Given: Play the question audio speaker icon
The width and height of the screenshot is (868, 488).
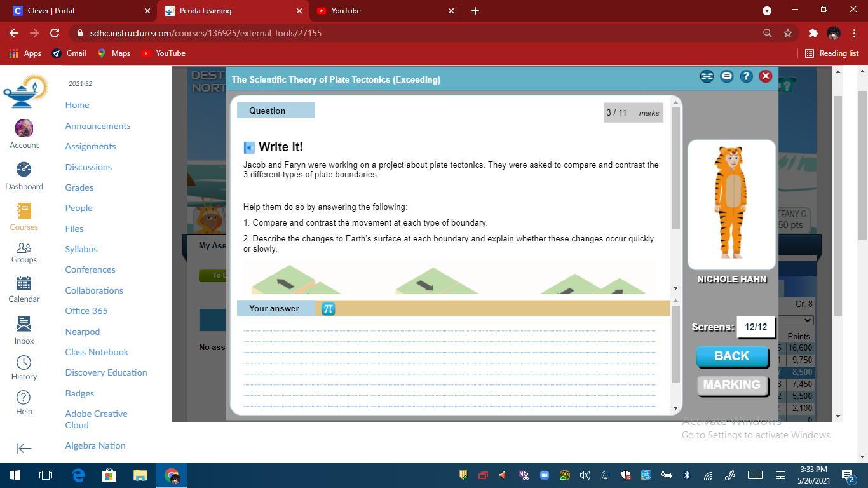Looking at the screenshot, I should click(249, 147).
